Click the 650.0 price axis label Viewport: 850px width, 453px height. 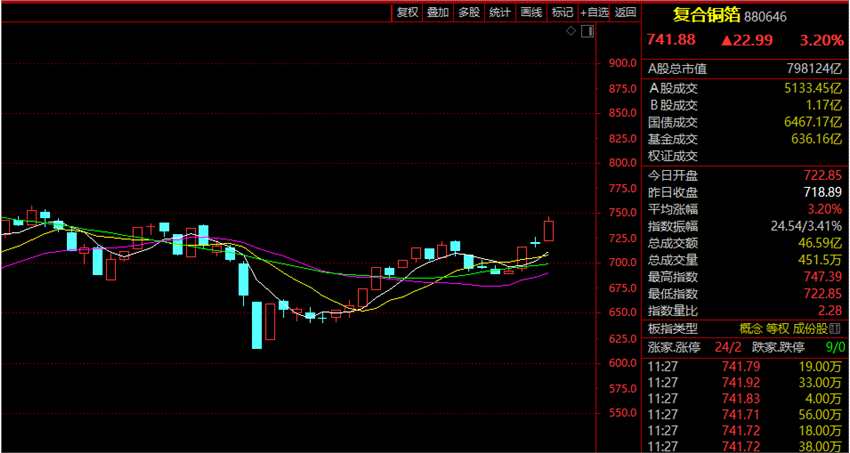(621, 313)
